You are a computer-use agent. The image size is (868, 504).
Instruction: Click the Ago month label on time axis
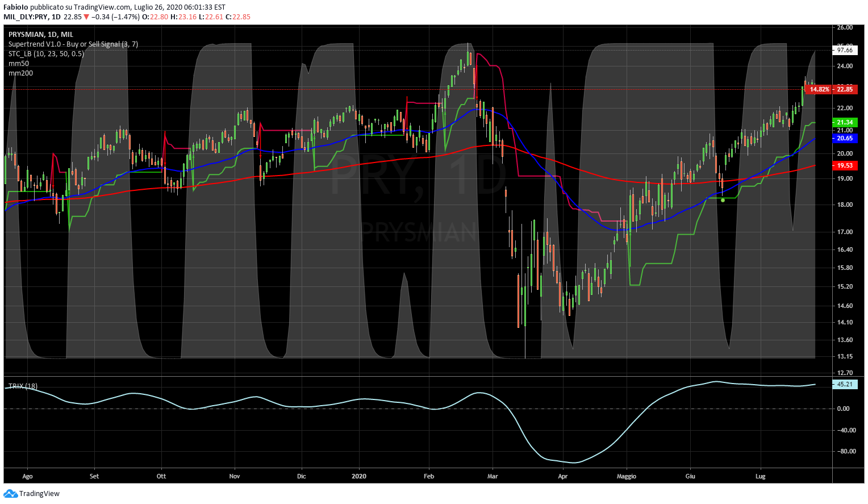pos(27,476)
